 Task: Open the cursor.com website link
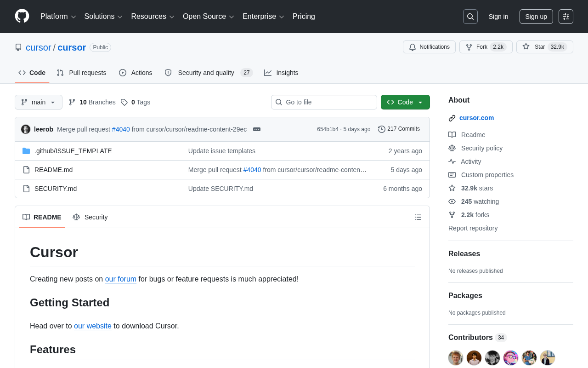tap(476, 118)
